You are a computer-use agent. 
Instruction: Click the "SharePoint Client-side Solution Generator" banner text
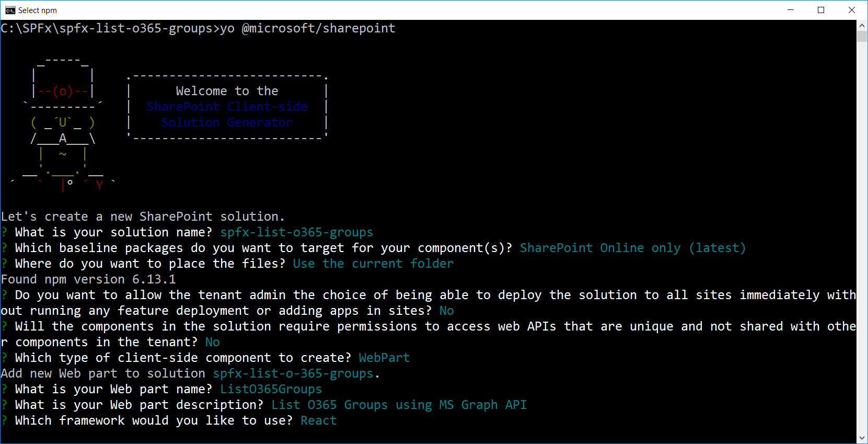click(x=227, y=115)
